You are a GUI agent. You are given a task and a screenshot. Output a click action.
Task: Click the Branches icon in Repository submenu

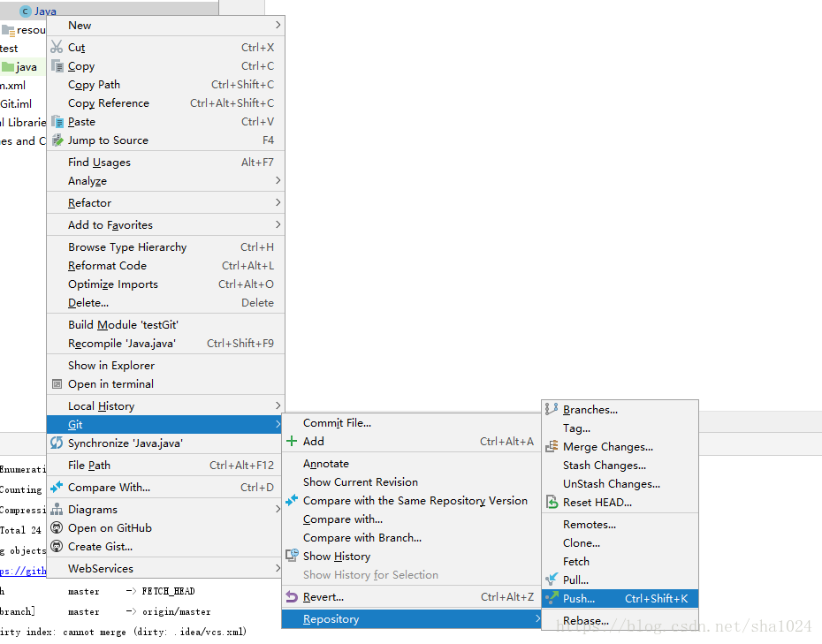click(x=552, y=409)
